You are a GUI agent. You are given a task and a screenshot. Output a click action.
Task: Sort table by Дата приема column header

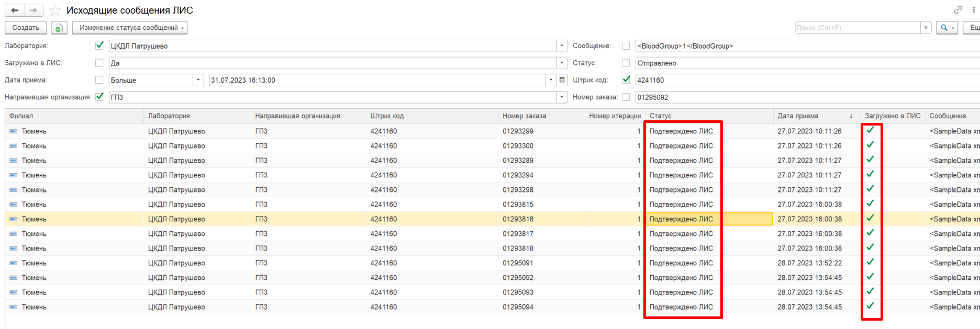click(798, 116)
